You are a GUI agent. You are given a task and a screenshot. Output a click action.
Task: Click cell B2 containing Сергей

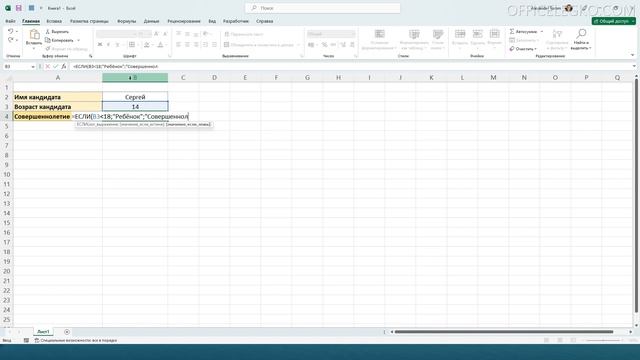[135, 97]
